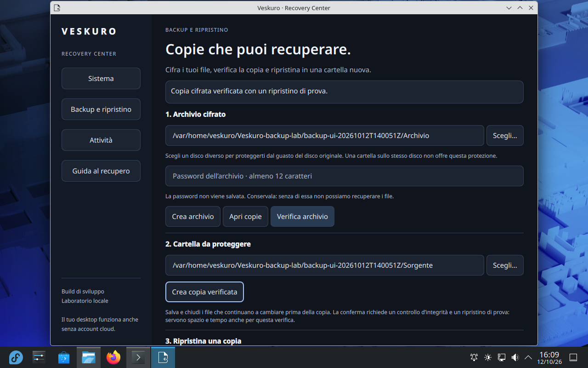Viewport: 588px width, 368px height.
Task: Open Guida al recupero
Action: (x=101, y=171)
